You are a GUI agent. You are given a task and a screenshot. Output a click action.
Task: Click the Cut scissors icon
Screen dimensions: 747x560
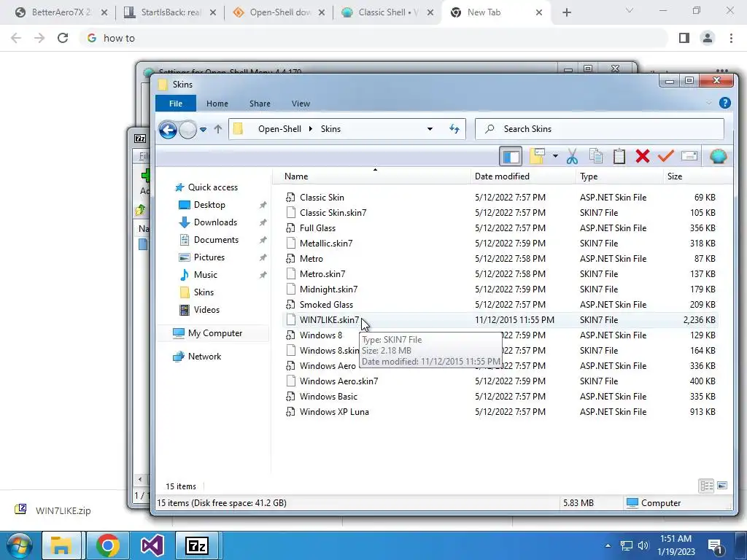(x=572, y=156)
